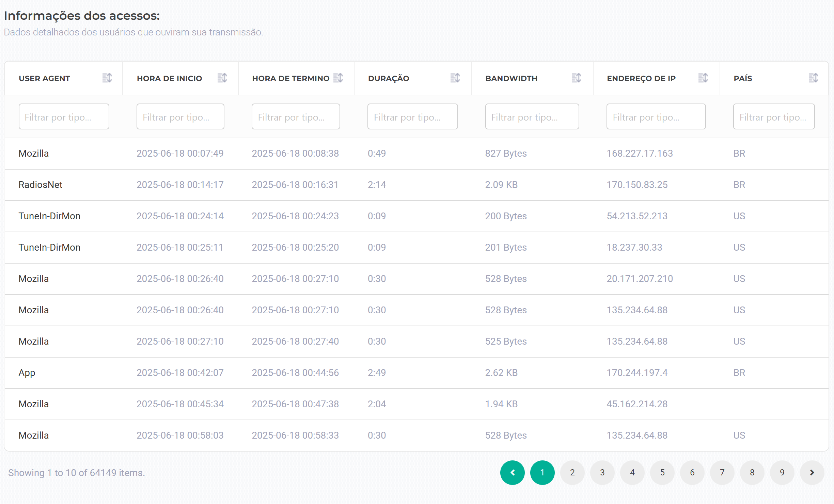
Task: Sort by Endereço de IP icon
Action: pos(703,78)
